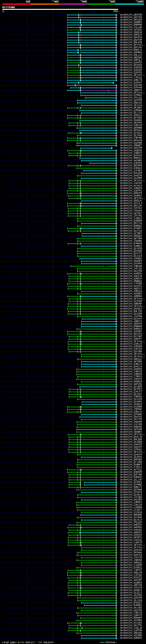Click the purple alignment bar of A5B6T4

click(99, 90)
